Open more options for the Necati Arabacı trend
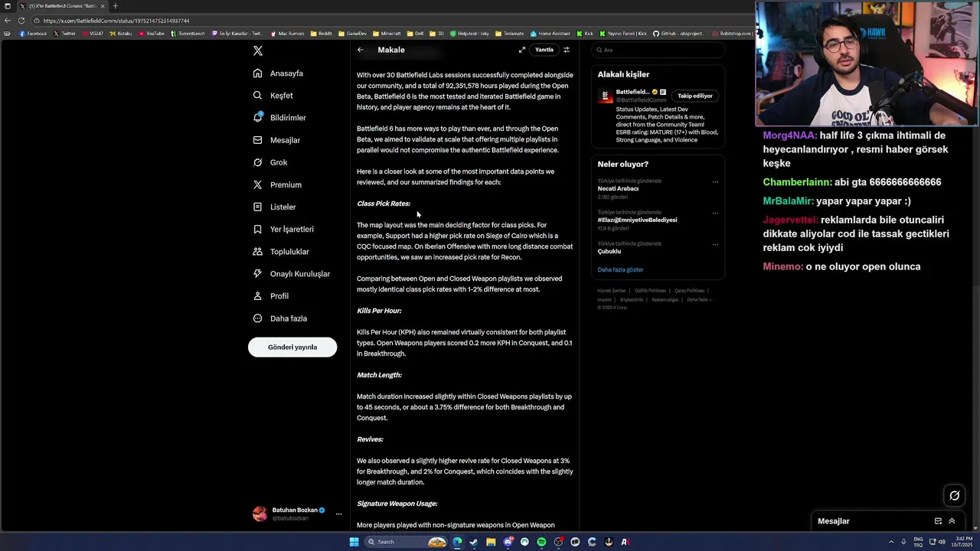Screen dimensions: 980x551 coord(715,182)
